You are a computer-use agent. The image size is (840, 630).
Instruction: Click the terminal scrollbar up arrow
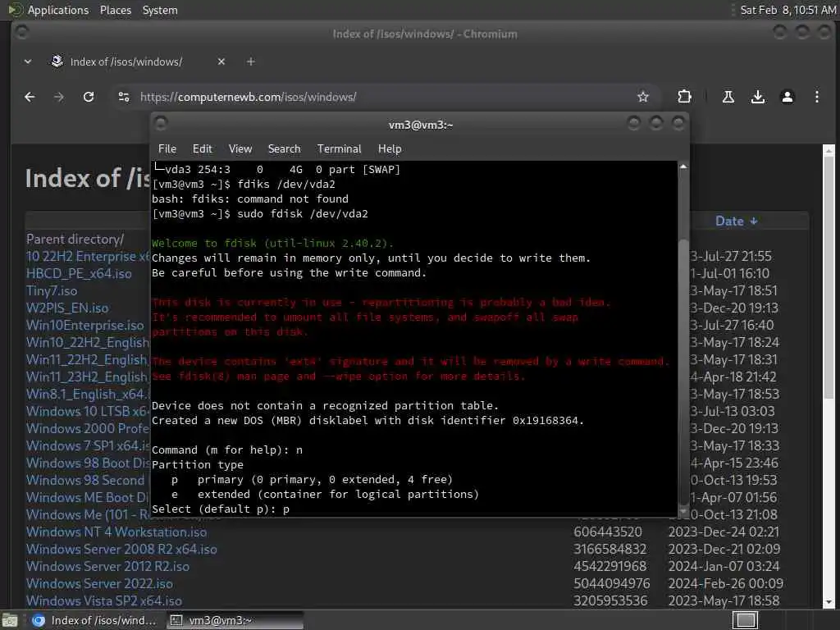[x=683, y=167]
